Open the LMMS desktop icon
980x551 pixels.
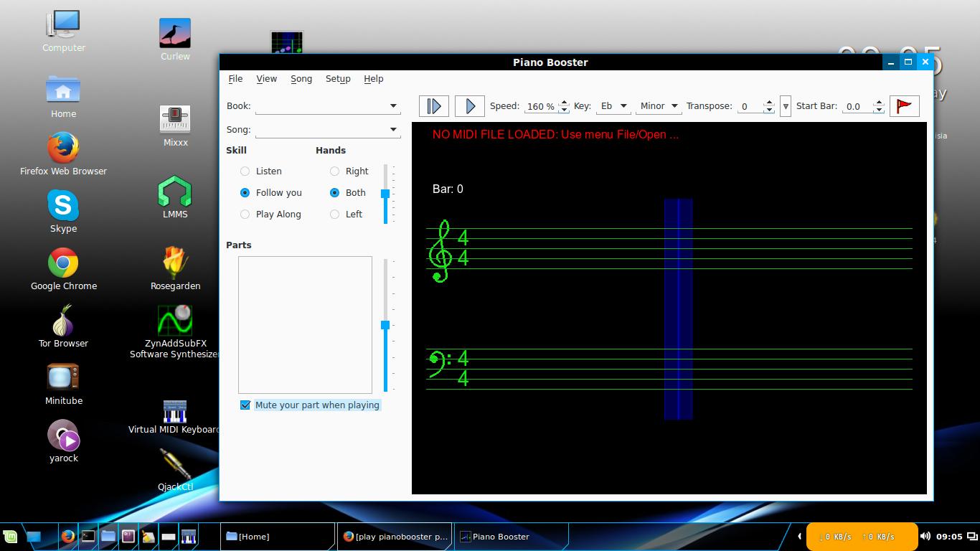click(175, 196)
